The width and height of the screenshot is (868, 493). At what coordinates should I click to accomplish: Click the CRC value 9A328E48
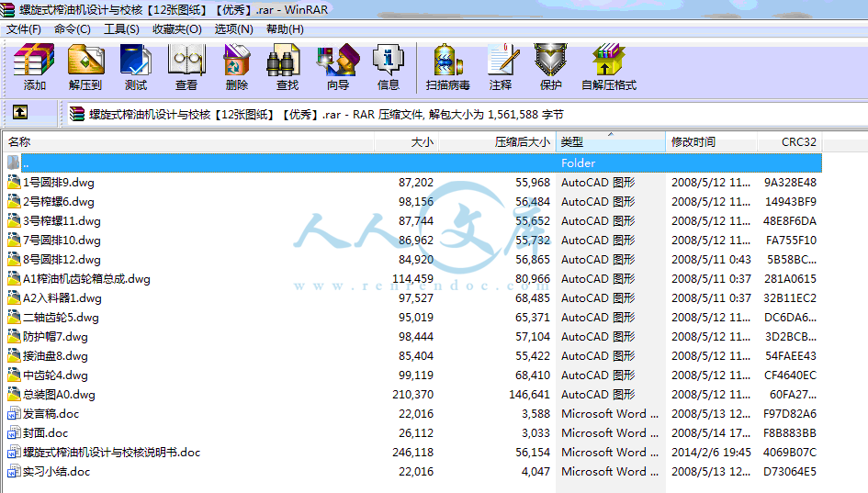coord(791,182)
